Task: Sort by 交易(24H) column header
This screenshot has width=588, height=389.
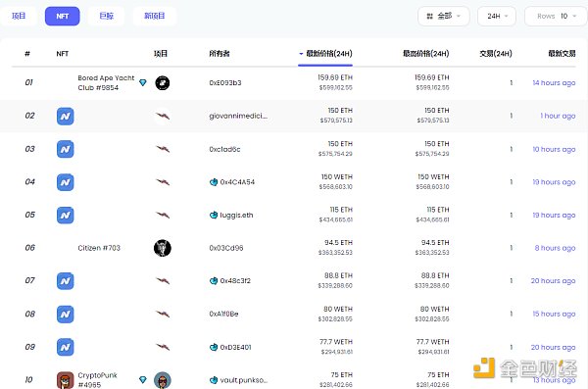Action: tap(496, 54)
